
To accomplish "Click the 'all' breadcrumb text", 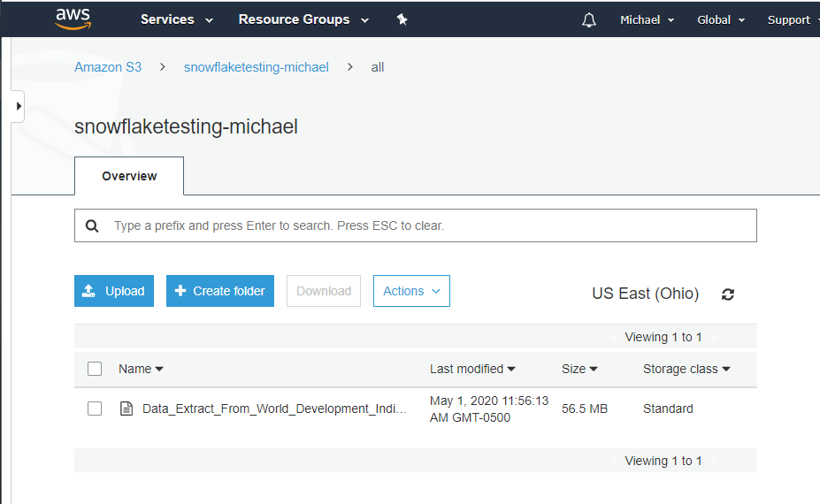I will (378, 67).
